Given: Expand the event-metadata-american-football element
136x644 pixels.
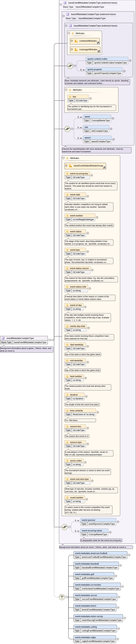Looking at the screenshot, I should click(129, 555).
